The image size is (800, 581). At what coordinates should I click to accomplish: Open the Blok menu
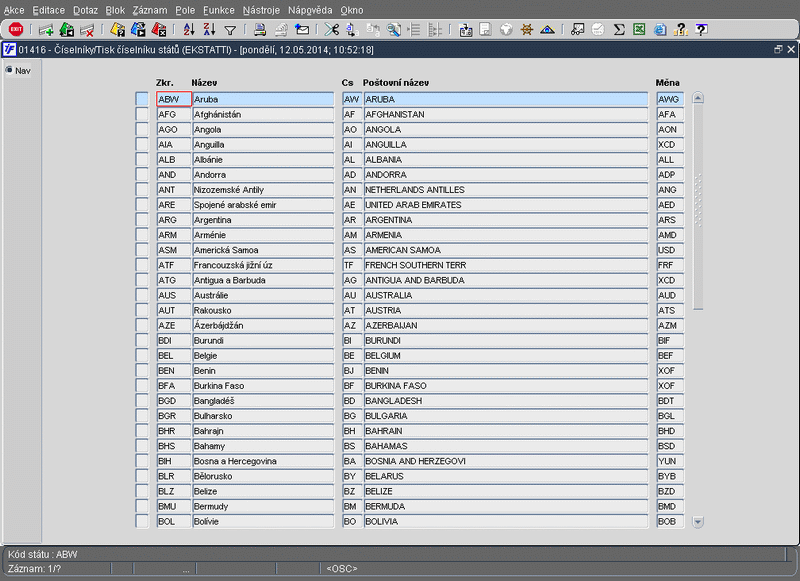(x=115, y=10)
